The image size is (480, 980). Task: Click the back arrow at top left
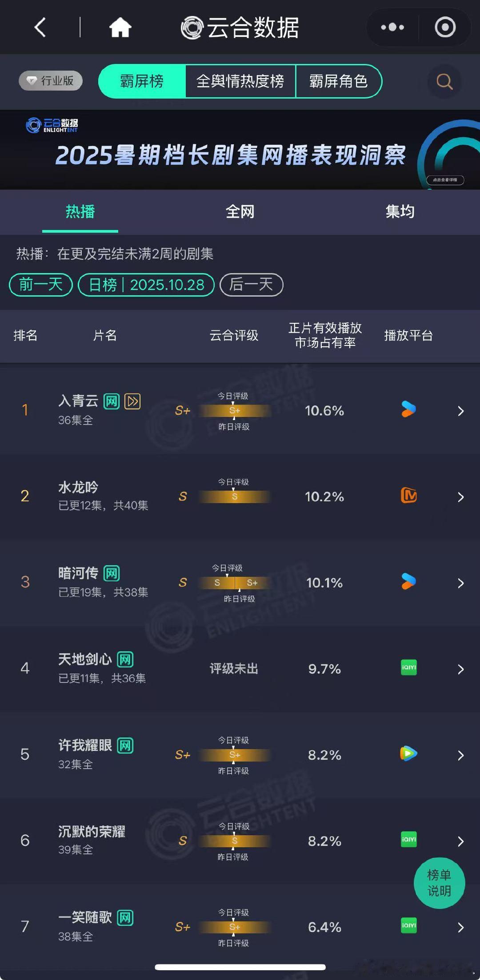[40, 27]
